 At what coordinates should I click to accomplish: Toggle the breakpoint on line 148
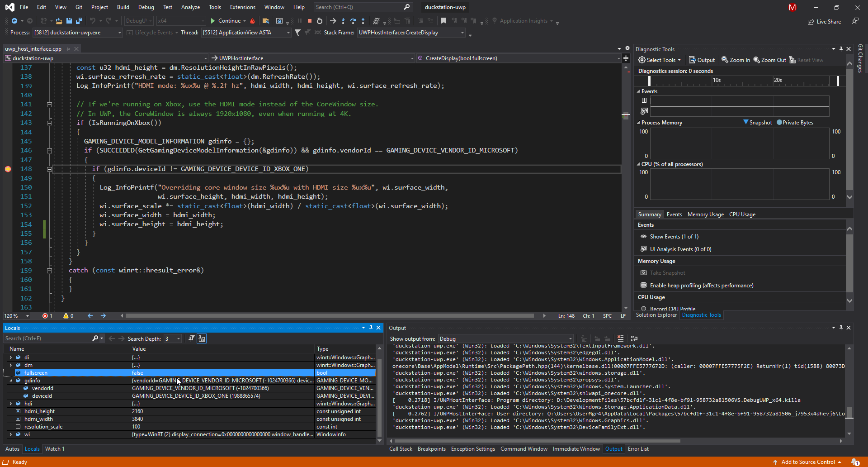pyautogui.click(x=8, y=169)
